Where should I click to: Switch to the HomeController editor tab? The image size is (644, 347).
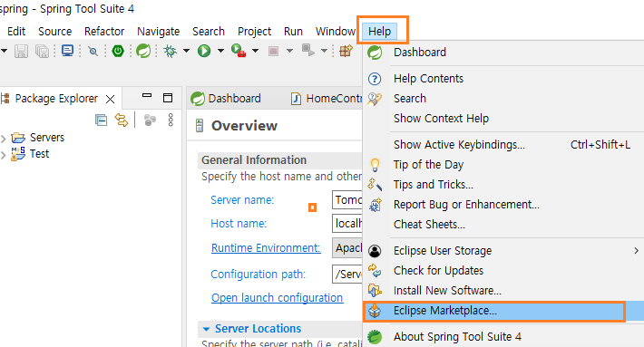click(327, 99)
